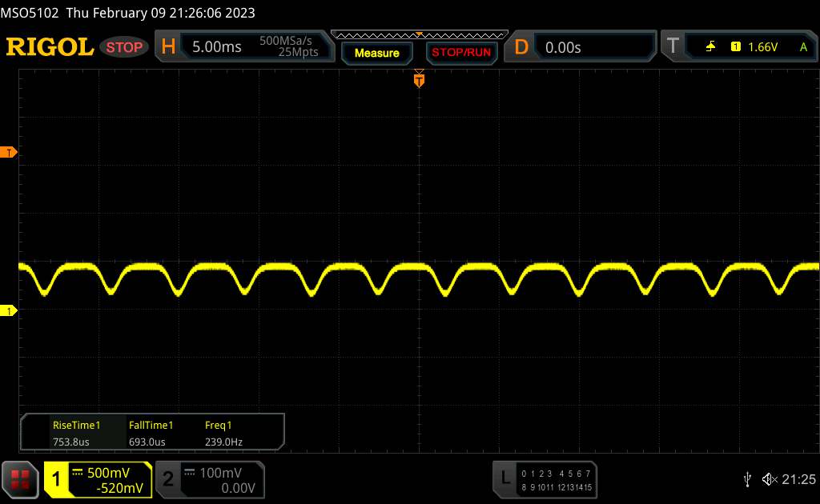Image resolution: width=820 pixels, height=504 pixels.
Task: Click the waveform memory position bar at top
Action: (419, 34)
